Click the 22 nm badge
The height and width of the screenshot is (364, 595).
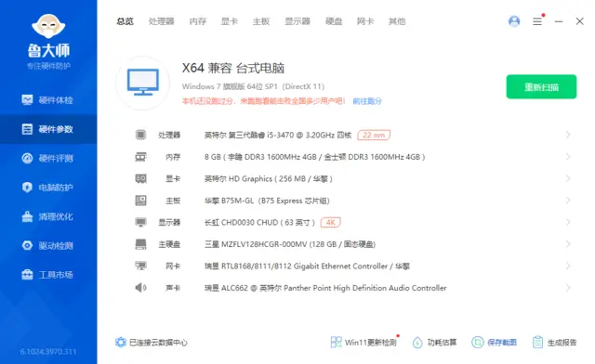[374, 135]
